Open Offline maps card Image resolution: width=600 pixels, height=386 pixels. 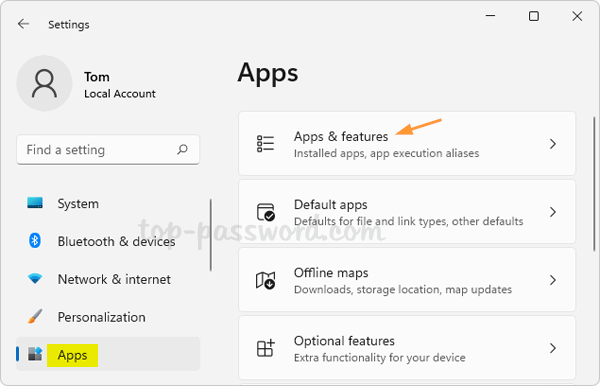[407, 280]
